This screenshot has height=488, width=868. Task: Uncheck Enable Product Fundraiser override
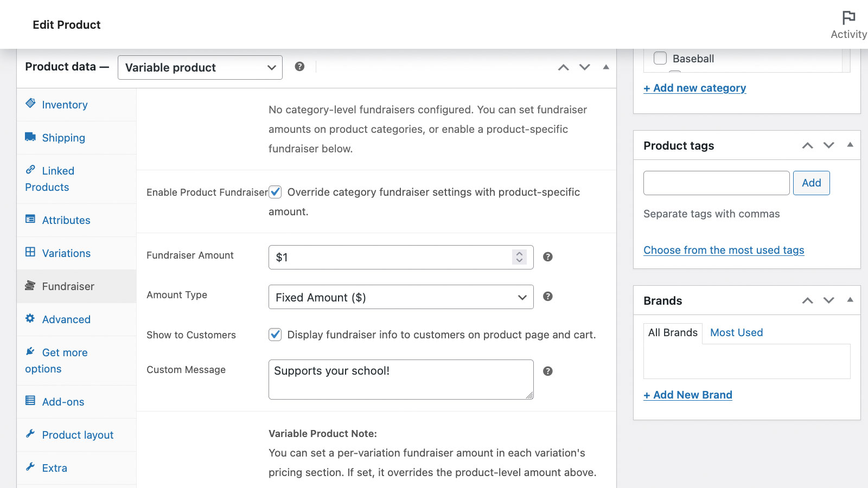pos(275,192)
